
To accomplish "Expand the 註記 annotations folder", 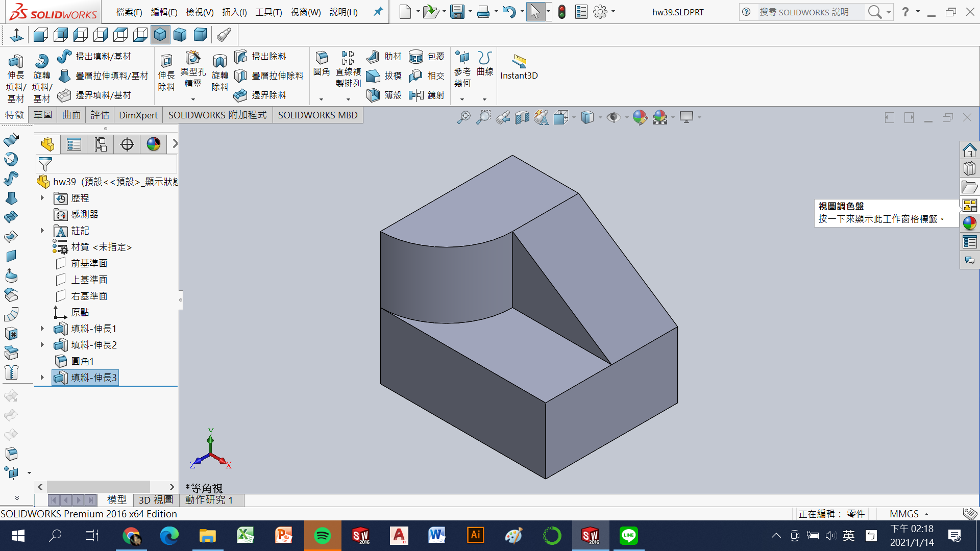I will click(x=42, y=231).
